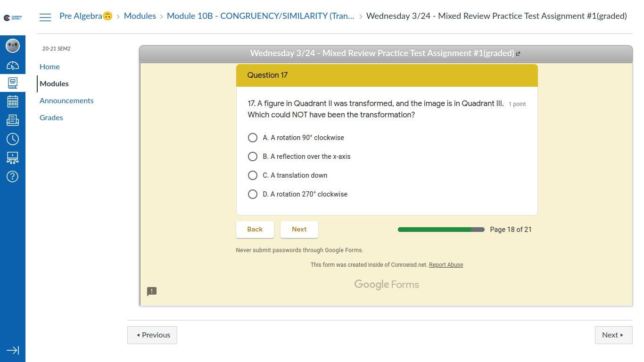Open the Calendar icon in the sidebar
This screenshot has width=644, height=362.
tap(13, 101)
